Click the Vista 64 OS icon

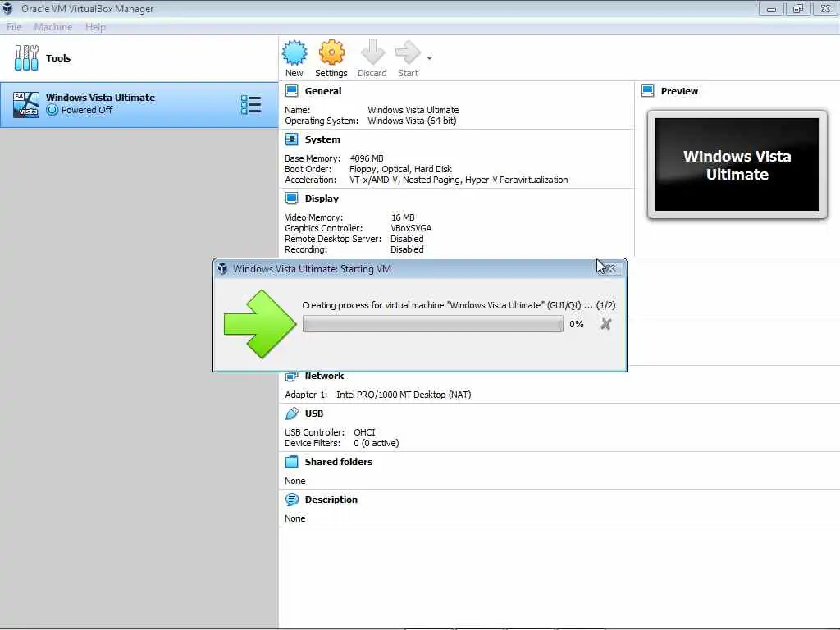[x=26, y=104]
